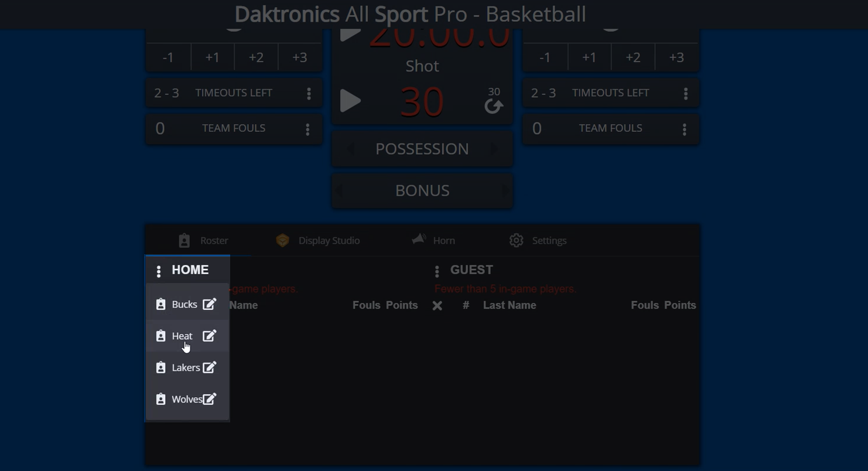Screen dimensions: 868x471
Task: Open guest TEAM FOULS options menu
Action: click(684, 129)
